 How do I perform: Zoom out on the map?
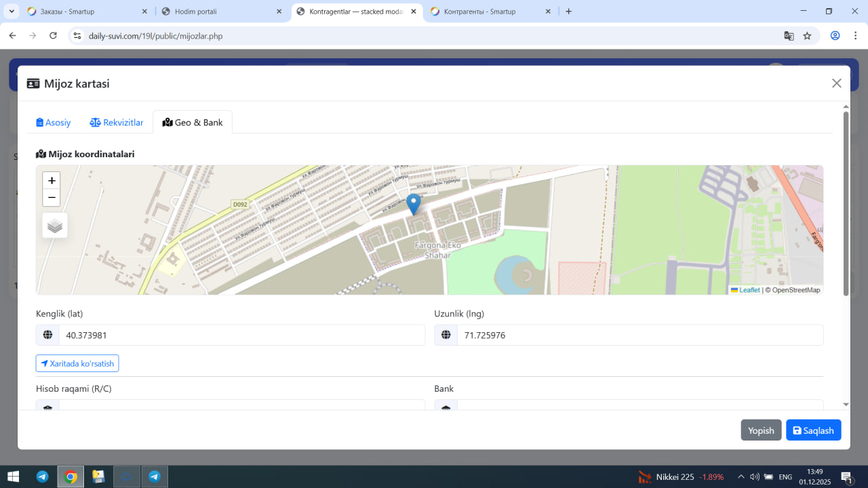pos(52,198)
